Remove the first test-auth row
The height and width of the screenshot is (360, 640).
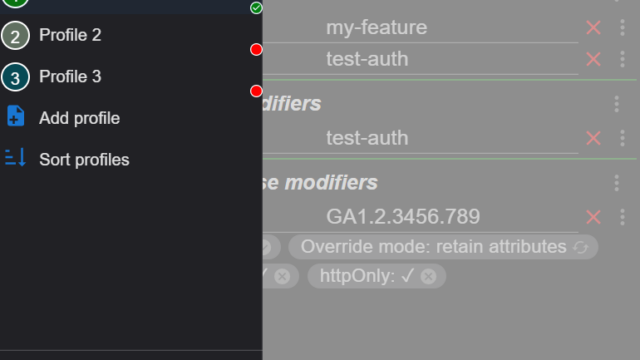(x=593, y=59)
